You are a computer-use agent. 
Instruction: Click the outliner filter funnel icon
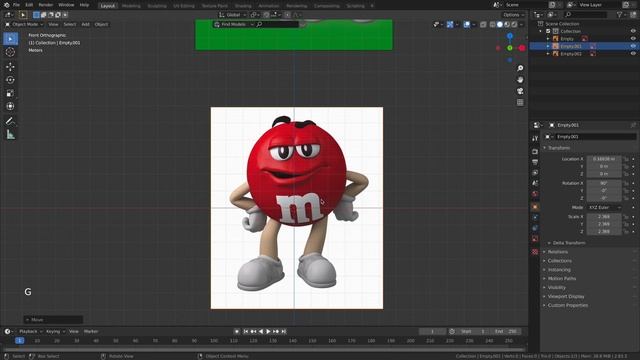coord(620,15)
